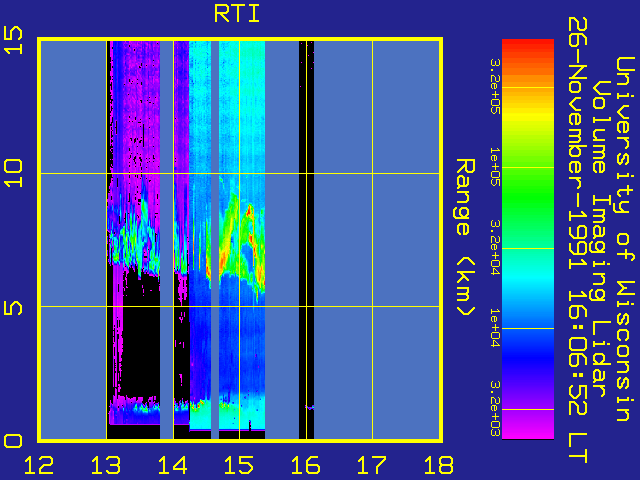640x480 pixels.
Task: Click the RTI plot title
Action: (237, 14)
